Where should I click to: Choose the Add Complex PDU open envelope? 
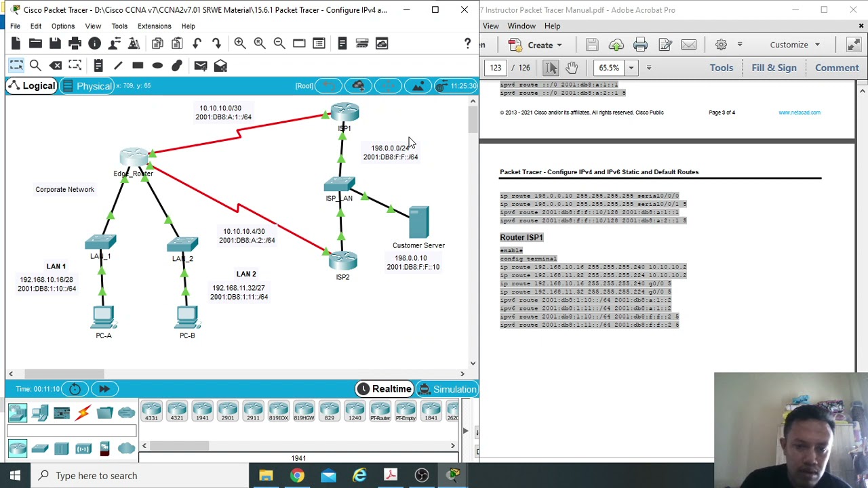pos(220,66)
